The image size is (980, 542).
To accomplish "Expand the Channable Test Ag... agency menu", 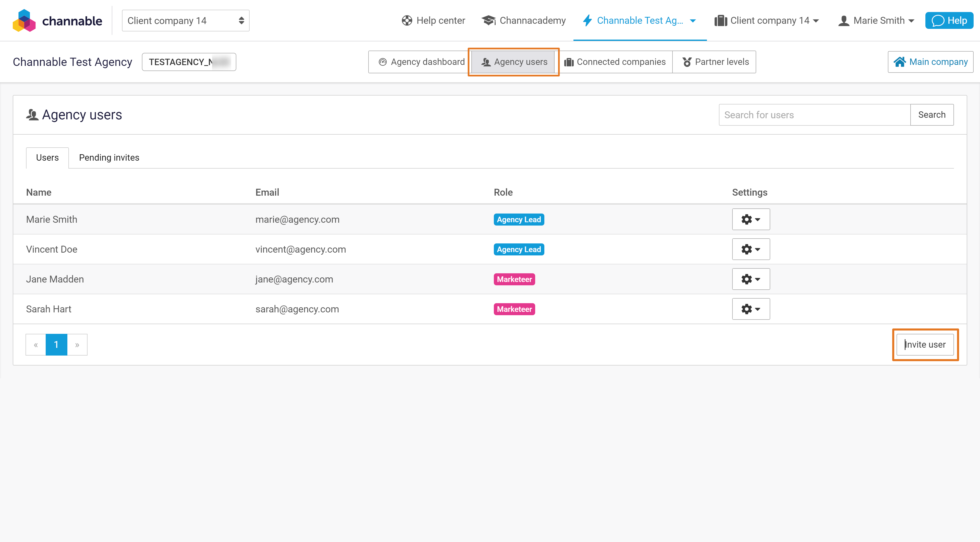I will 640,20.
